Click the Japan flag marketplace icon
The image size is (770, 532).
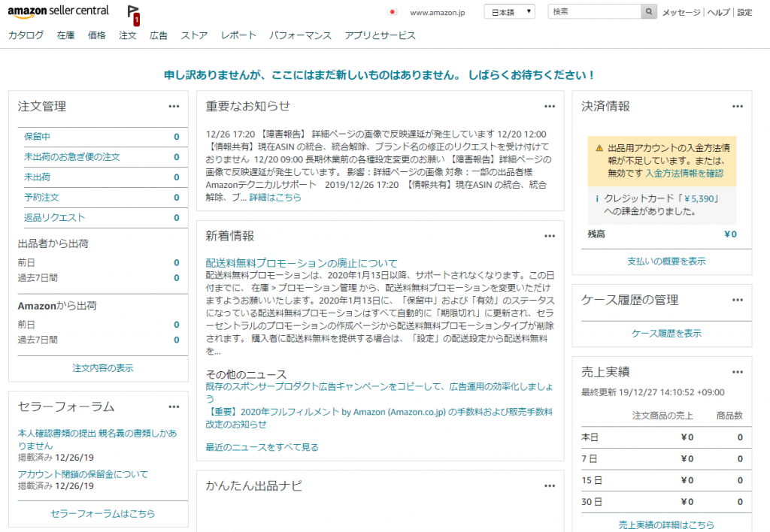[393, 12]
